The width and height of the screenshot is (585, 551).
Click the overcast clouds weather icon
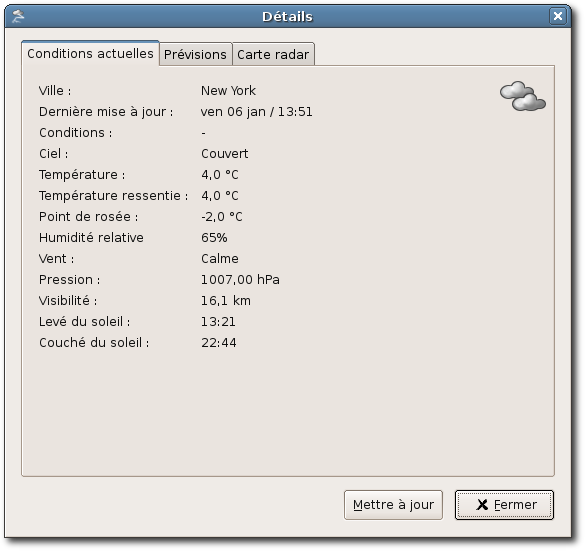523,96
